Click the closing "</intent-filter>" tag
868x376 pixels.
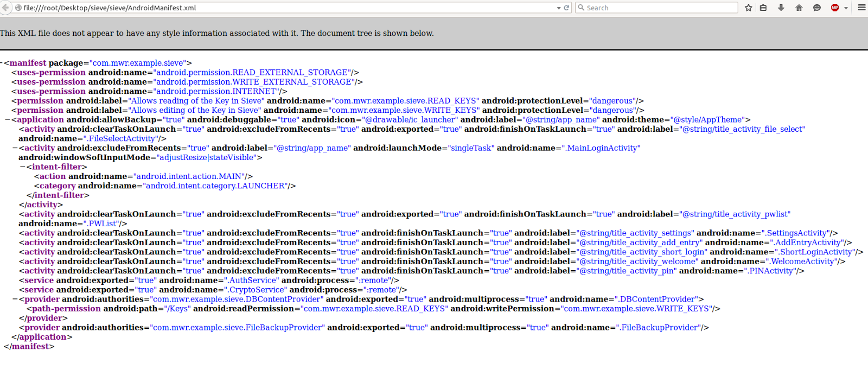[58, 195]
